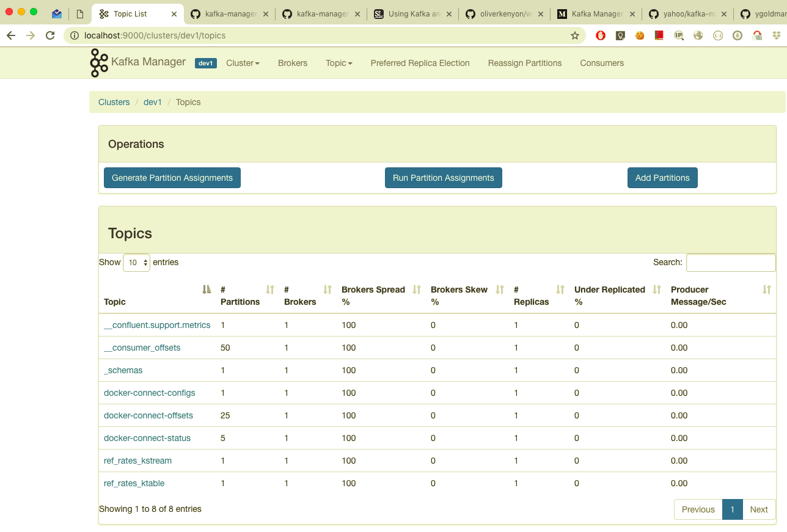The width and height of the screenshot is (787, 532).
Task: Click Run Partition Assignments button
Action: tap(444, 178)
